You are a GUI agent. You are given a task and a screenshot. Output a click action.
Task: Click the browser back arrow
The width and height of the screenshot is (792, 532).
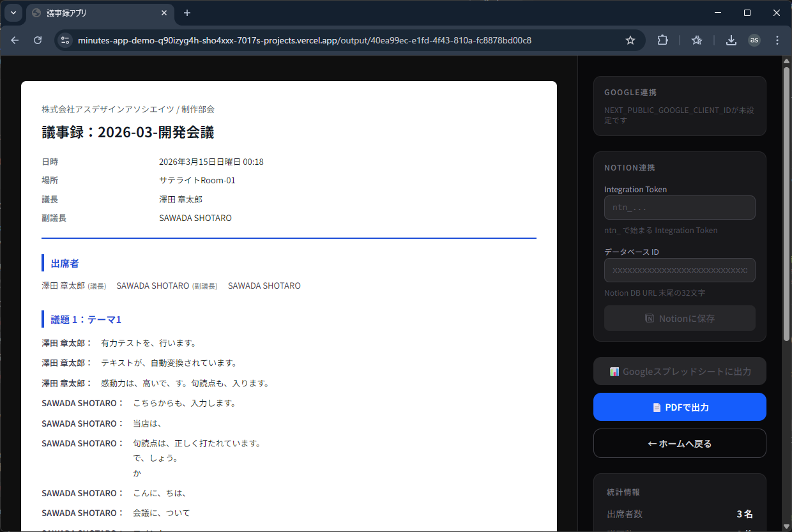pos(15,40)
